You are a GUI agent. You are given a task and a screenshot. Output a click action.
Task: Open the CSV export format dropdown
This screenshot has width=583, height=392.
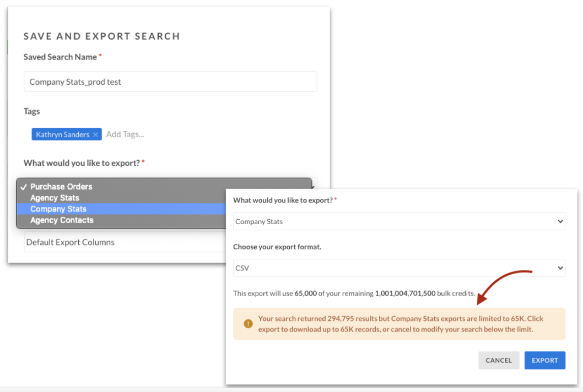point(399,268)
